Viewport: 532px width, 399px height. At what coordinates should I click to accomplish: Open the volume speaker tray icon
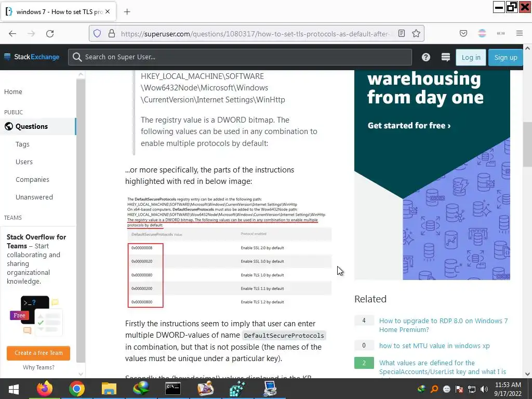484,389
